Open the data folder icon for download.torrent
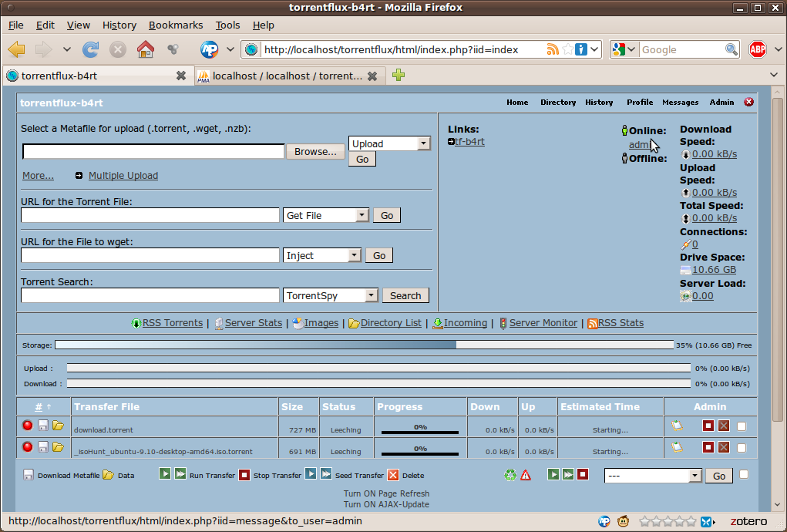Viewport: 787px width, 532px height. coord(59,426)
